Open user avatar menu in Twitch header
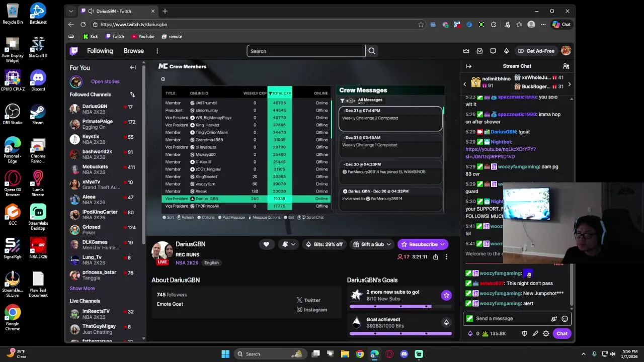644x362 pixels. [x=566, y=51]
